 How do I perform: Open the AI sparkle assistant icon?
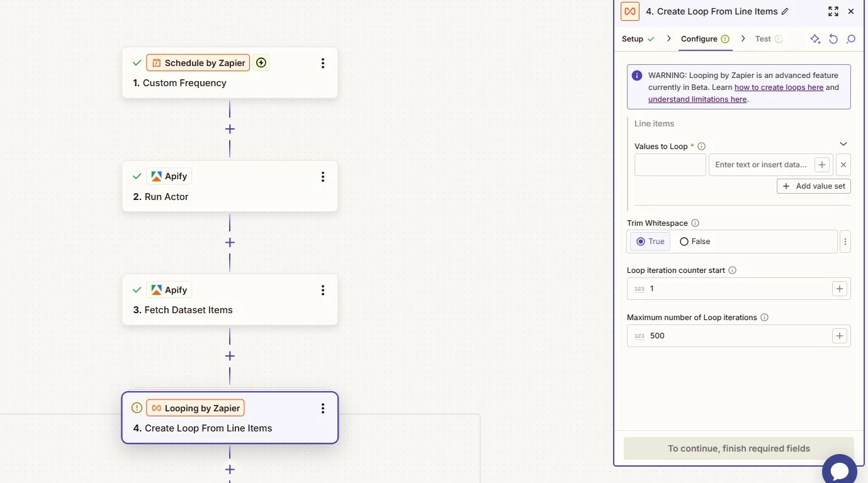click(x=815, y=39)
